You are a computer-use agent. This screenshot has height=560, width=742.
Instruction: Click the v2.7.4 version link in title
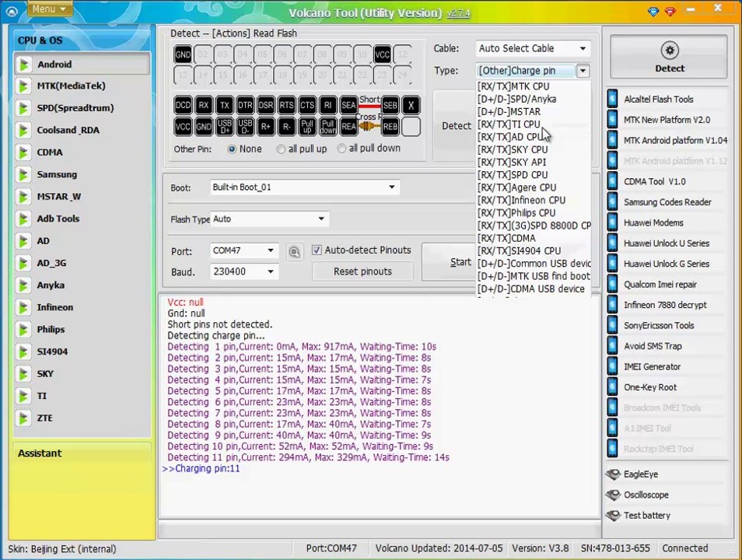459,13
